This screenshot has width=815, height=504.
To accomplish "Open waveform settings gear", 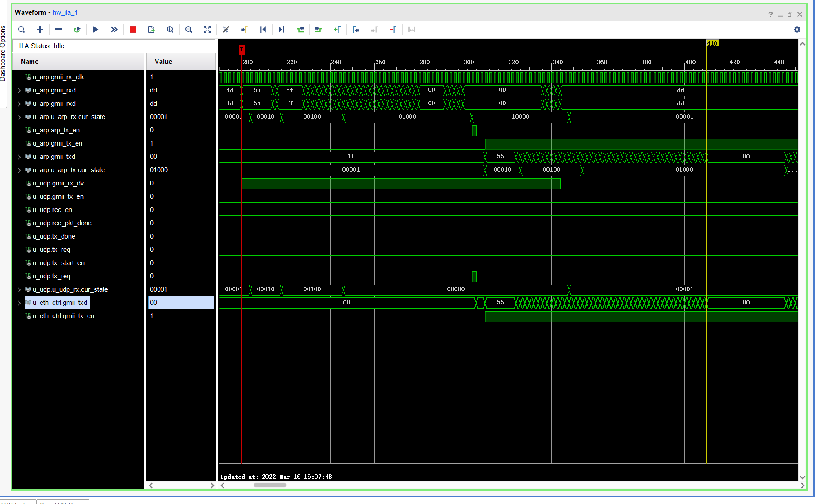I will tap(797, 30).
